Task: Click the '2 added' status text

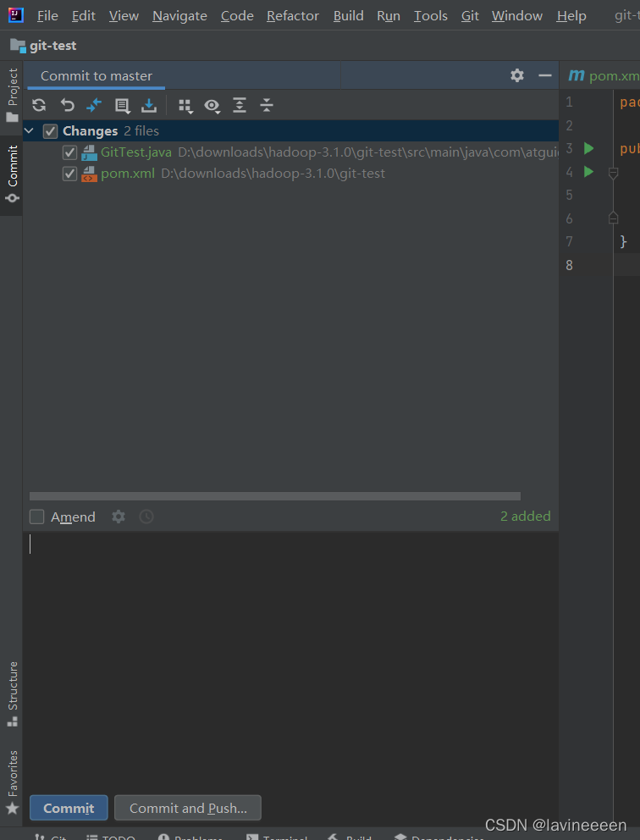Action: point(526,517)
